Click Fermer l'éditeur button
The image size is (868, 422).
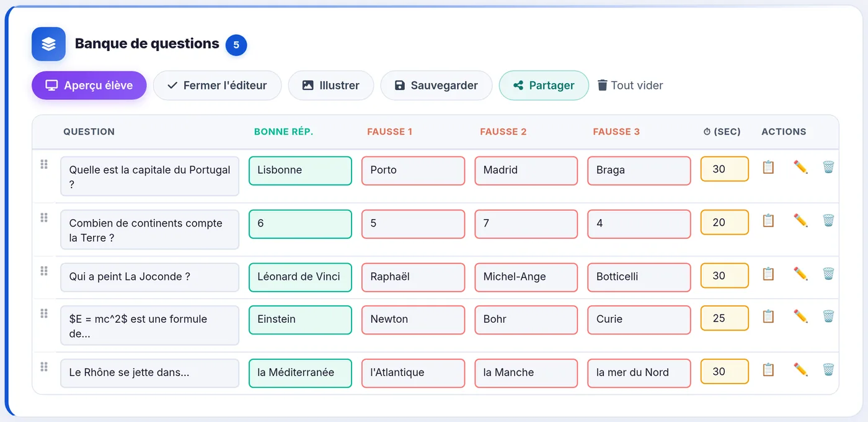pos(217,86)
